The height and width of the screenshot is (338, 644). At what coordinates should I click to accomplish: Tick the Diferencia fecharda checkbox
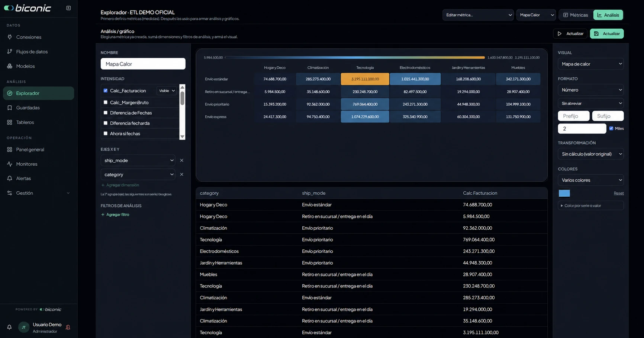[x=106, y=123]
